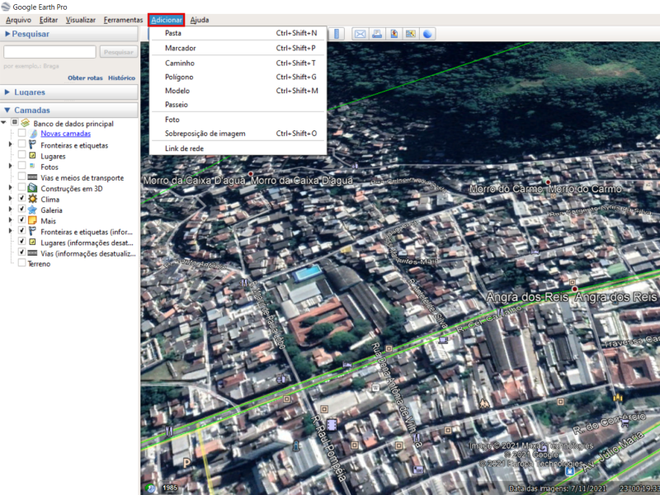Select Link de rede menu entry
The image size is (660, 495).
coord(238,148)
